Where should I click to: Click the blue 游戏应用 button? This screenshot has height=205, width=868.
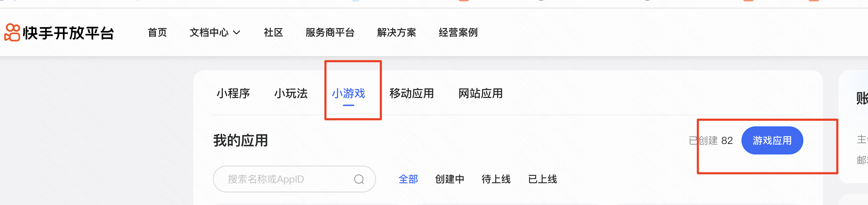[772, 140]
